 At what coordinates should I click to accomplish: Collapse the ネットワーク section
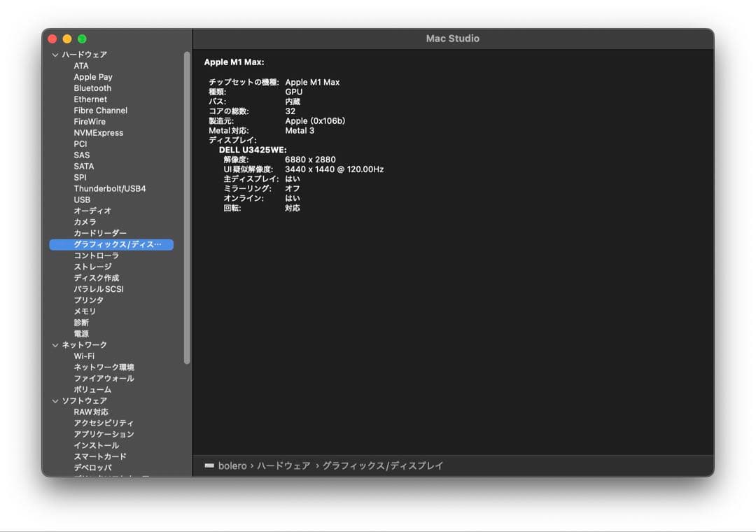[x=55, y=344]
